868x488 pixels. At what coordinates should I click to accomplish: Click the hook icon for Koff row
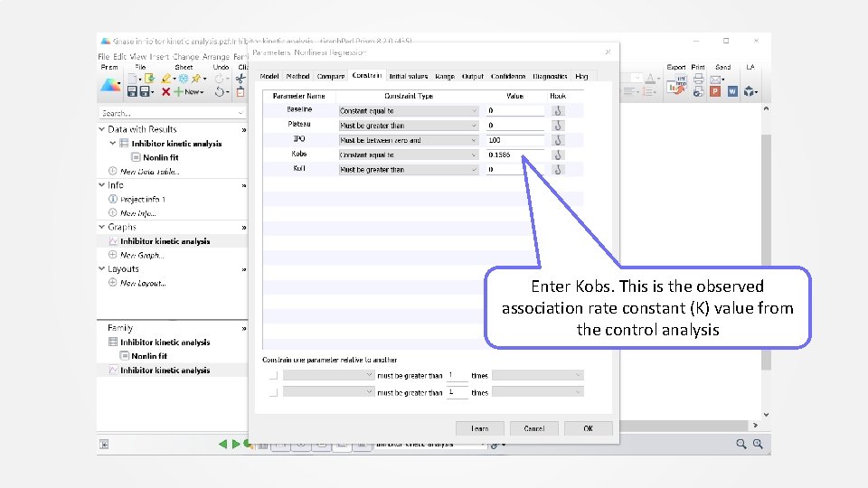(x=558, y=169)
